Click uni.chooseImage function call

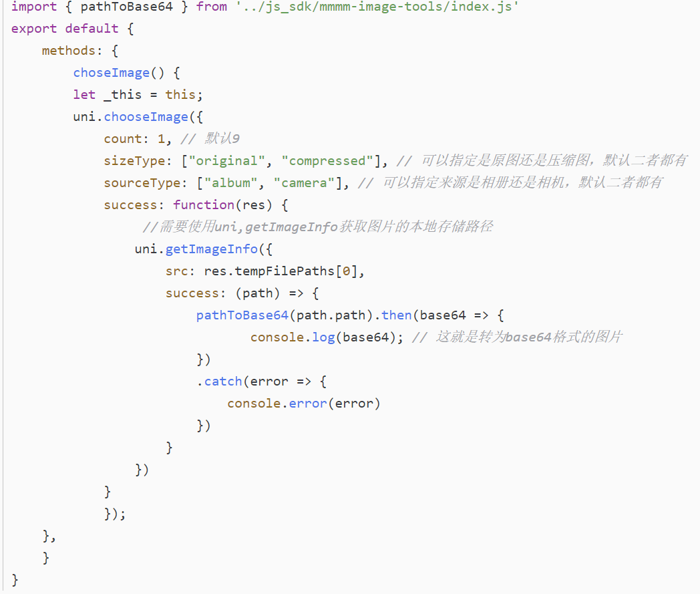click(130, 116)
